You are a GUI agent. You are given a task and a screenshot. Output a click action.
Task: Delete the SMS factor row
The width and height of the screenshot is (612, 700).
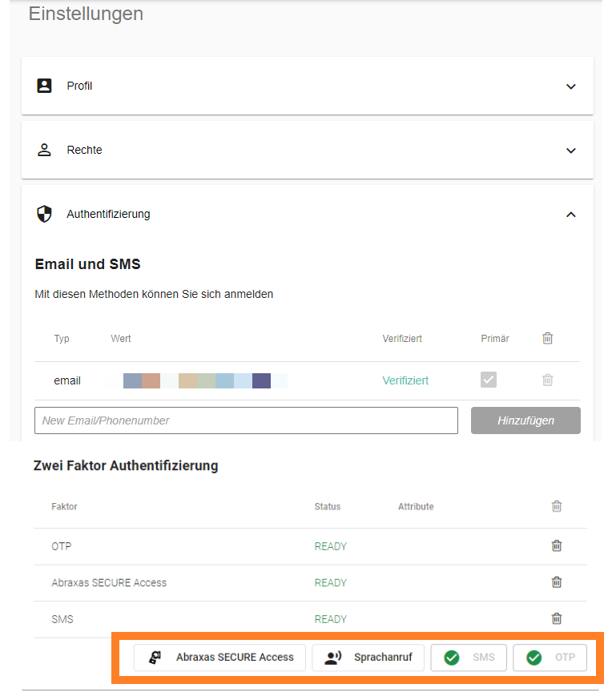tap(557, 618)
